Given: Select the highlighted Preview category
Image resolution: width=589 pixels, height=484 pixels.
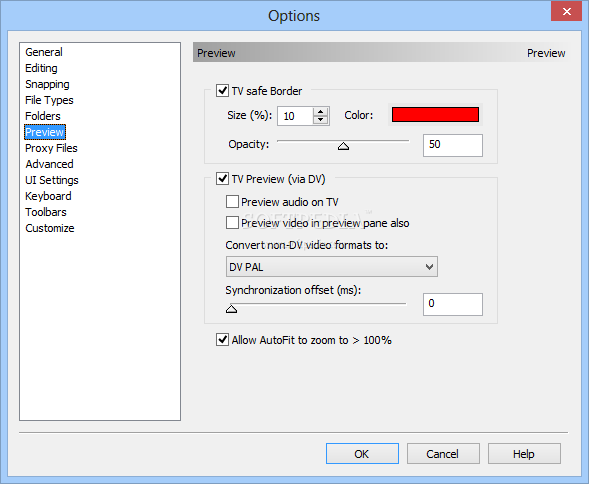Looking at the screenshot, I should pos(45,132).
